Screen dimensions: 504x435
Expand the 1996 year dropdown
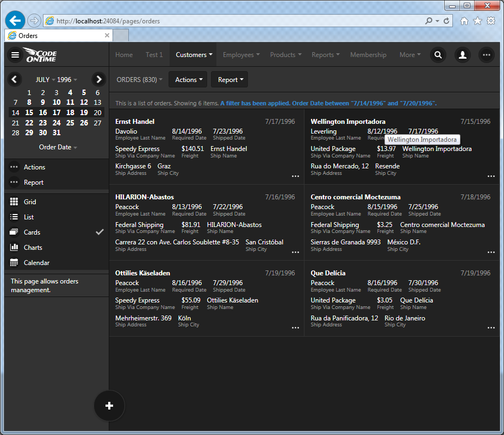[x=67, y=80]
